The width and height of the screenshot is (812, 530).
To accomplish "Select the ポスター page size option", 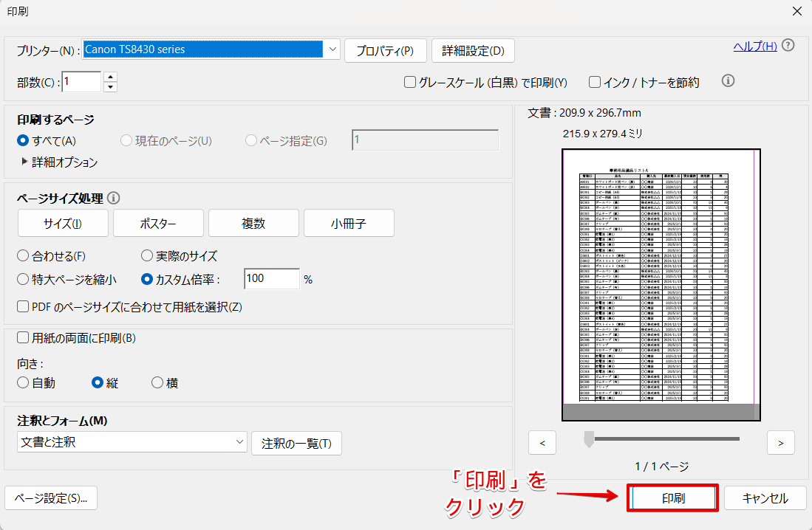I will click(158, 223).
